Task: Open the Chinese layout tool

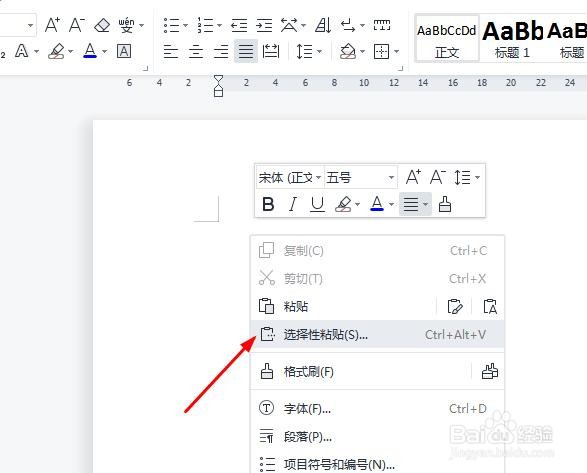Action: point(289,25)
